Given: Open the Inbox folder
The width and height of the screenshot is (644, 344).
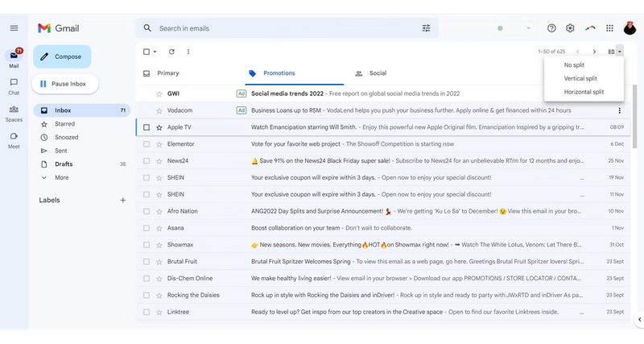Looking at the screenshot, I should 82,110.
